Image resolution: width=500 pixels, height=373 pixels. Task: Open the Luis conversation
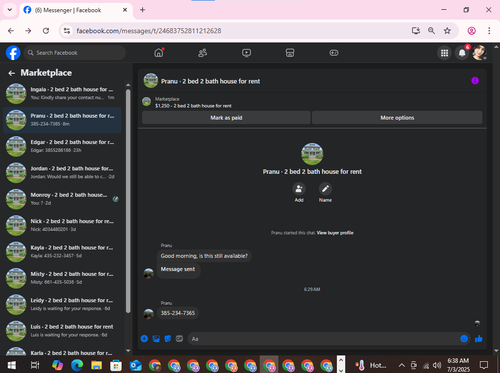[62, 330]
